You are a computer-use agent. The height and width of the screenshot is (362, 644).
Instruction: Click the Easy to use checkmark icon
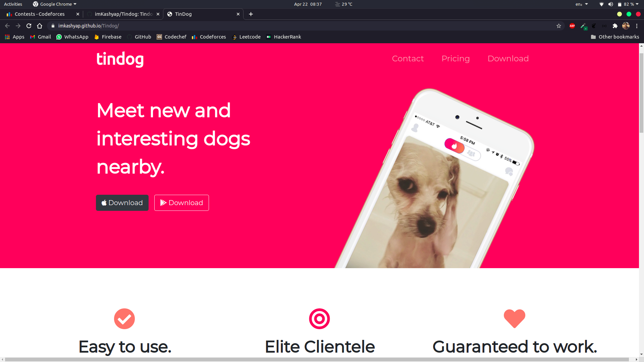[124, 318]
